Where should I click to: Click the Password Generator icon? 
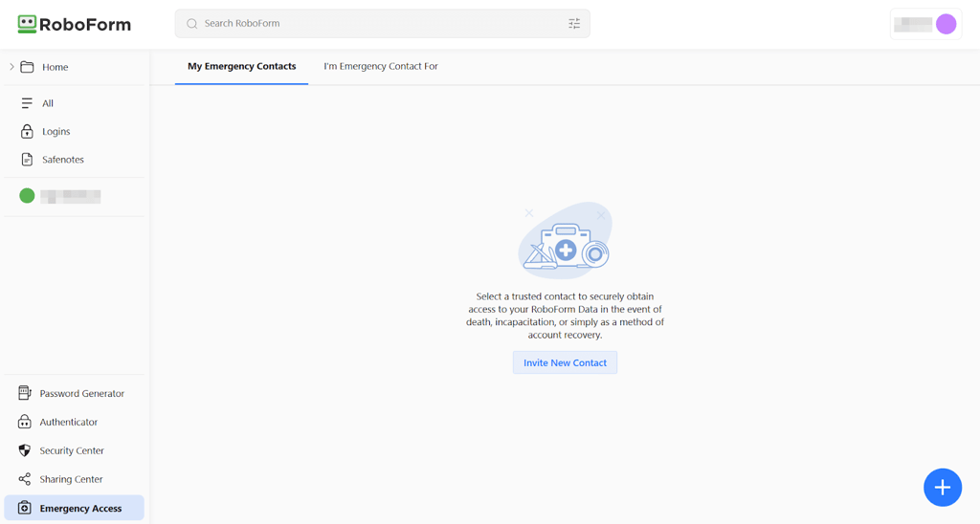click(24, 393)
